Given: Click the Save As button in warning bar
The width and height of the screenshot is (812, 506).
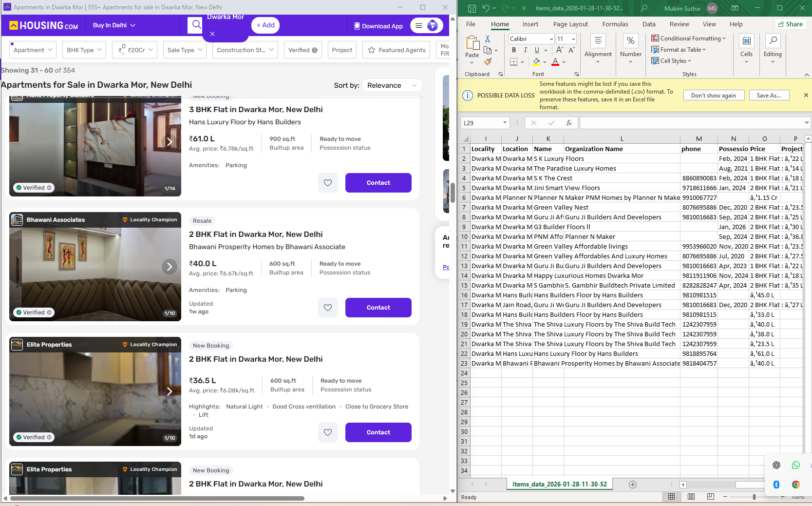Looking at the screenshot, I should [x=768, y=96].
